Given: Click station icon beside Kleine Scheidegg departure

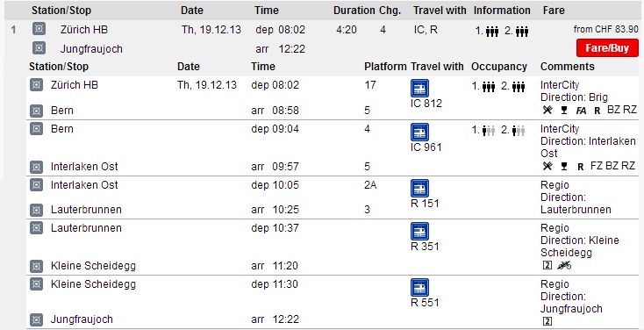Looking at the screenshot, I should tap(37, 284).
